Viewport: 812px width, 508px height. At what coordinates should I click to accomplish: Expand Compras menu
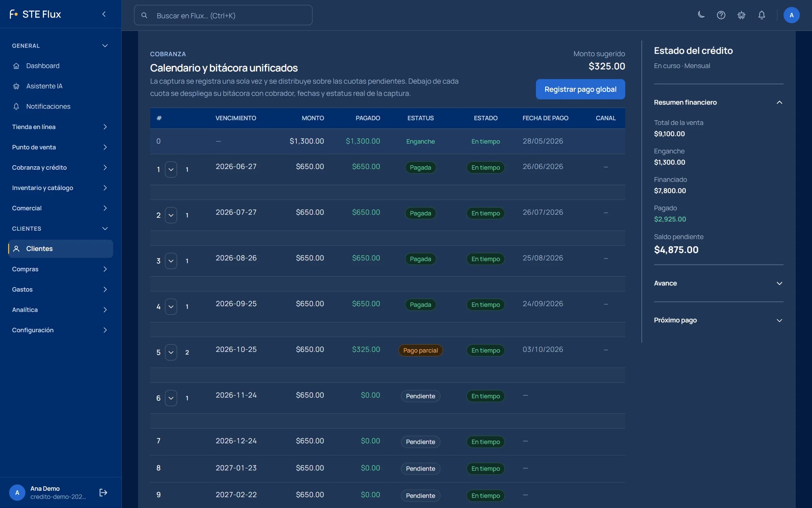[61, 269]
